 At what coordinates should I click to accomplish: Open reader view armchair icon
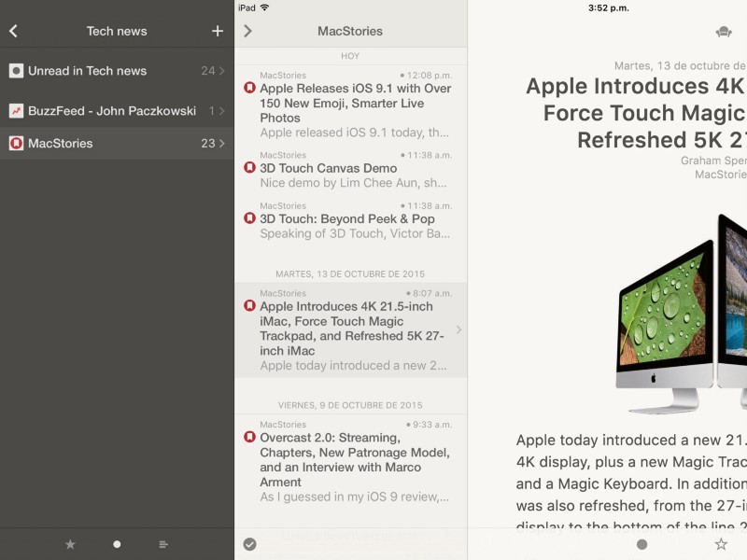click(724, 32)
